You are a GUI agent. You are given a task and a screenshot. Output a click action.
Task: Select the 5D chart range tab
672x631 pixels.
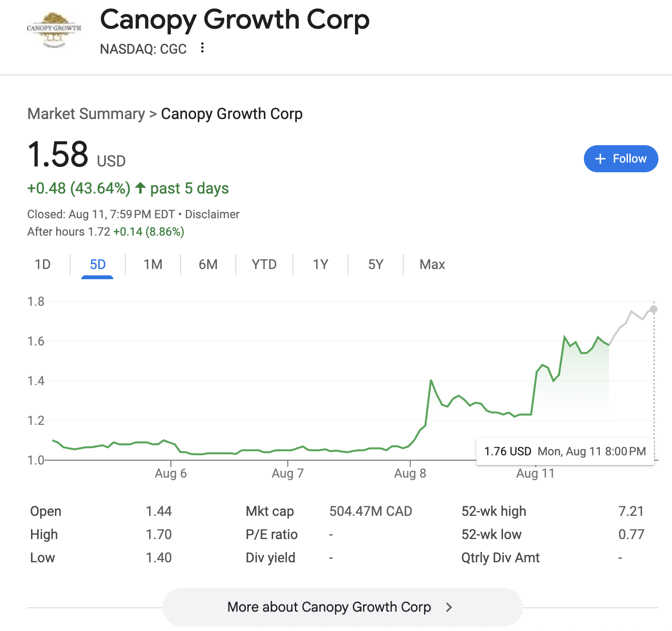[x=97, y=264]
